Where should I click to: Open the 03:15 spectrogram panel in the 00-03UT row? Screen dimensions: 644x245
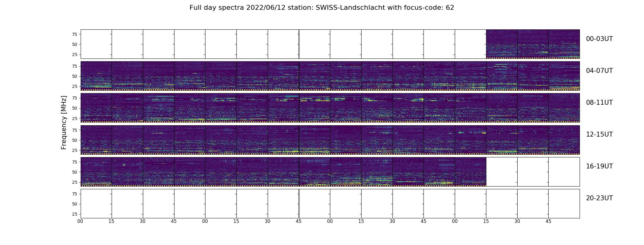pos(502,44)
